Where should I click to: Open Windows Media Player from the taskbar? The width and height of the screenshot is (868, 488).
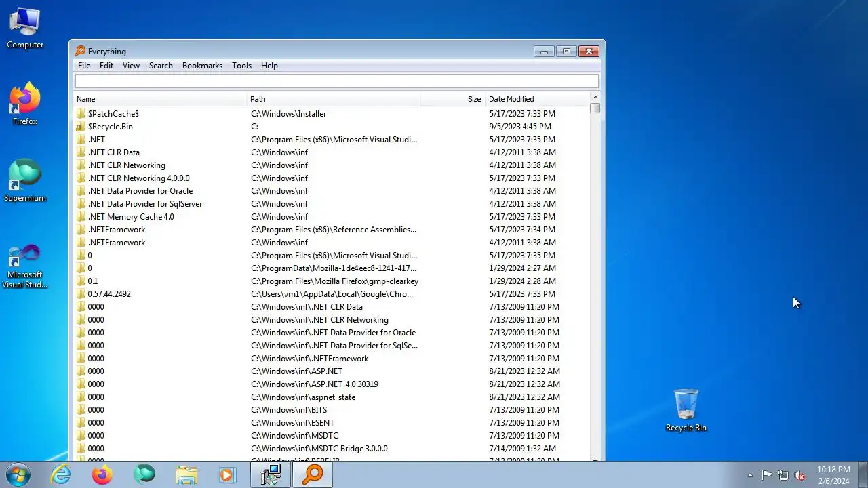[x=227, y=474]
